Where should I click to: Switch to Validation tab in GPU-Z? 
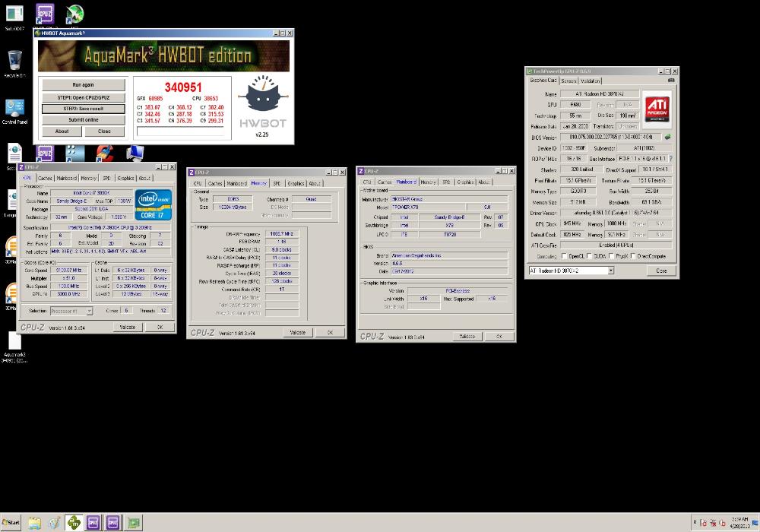pos(590,81)
